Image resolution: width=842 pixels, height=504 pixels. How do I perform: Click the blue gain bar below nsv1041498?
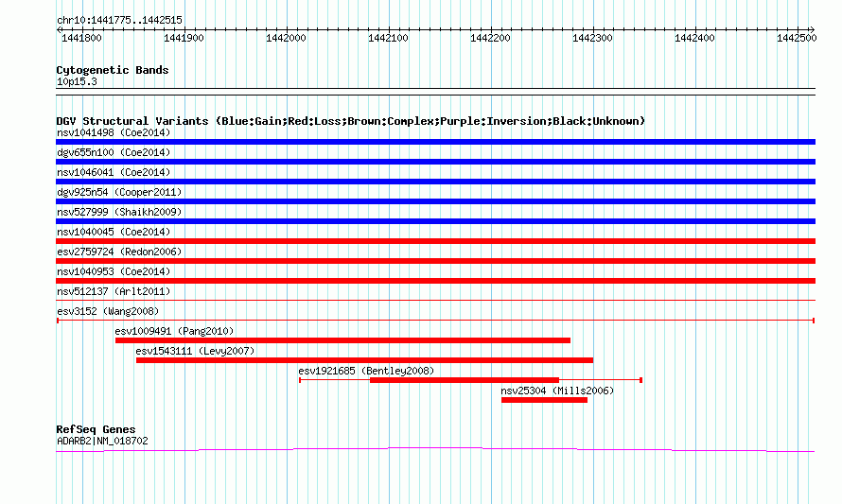[435, 142]
